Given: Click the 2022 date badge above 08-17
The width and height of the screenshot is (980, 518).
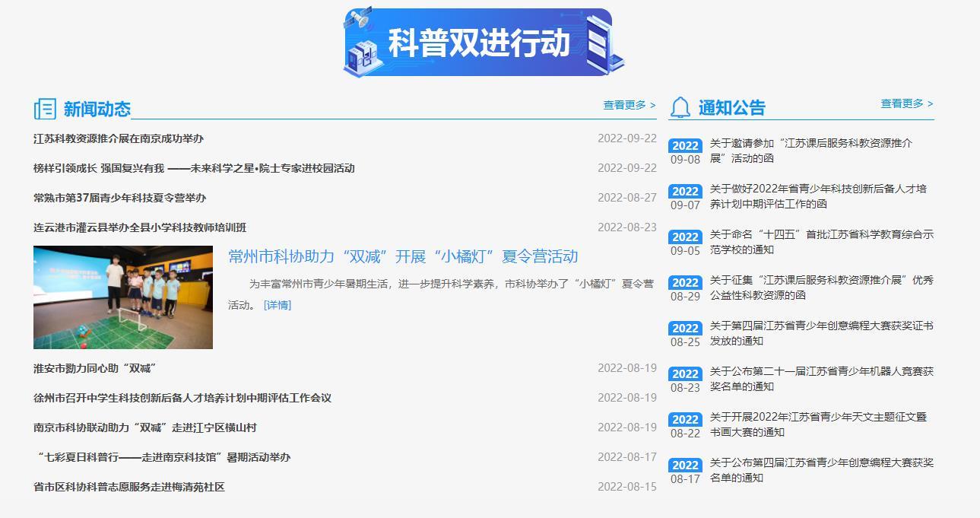Looking at the screenshot, I should coord(685,465).
